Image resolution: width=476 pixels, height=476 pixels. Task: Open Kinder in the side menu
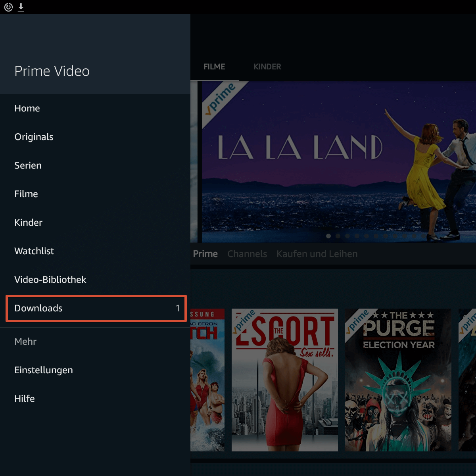(95, 223)
